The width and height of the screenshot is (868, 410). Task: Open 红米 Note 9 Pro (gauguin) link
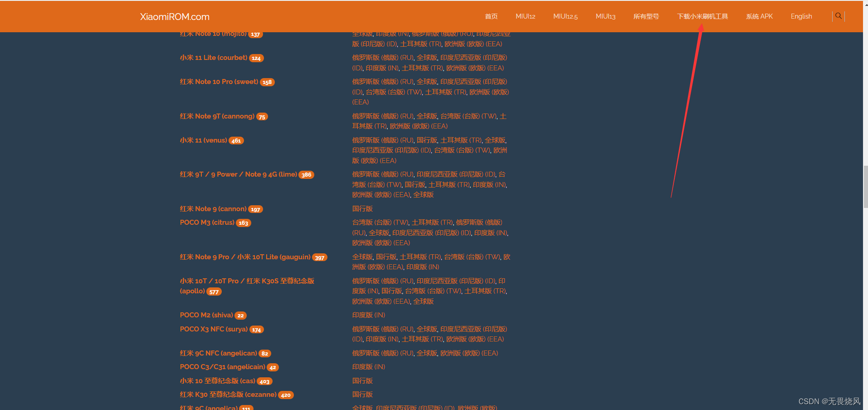click(x=245, y=257)
